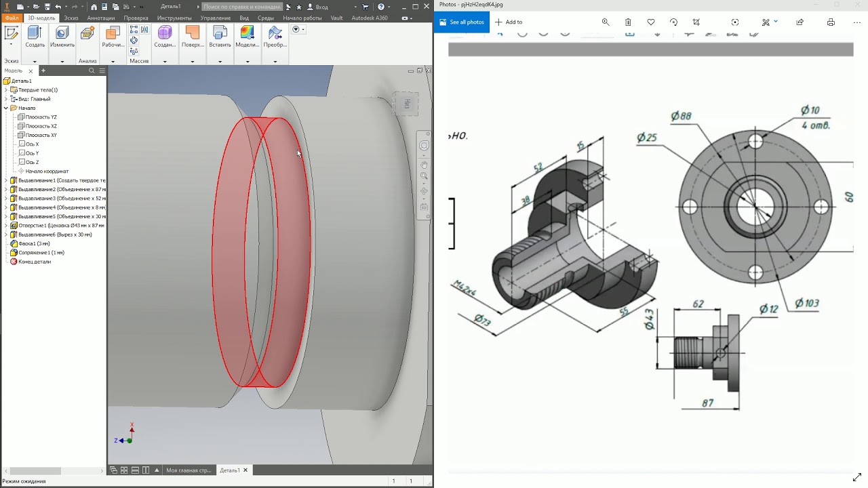The height and width of the screenshot is (488, 868).
Task: Search the model browser with magnifier icon
Action: (x=92, y=70)
